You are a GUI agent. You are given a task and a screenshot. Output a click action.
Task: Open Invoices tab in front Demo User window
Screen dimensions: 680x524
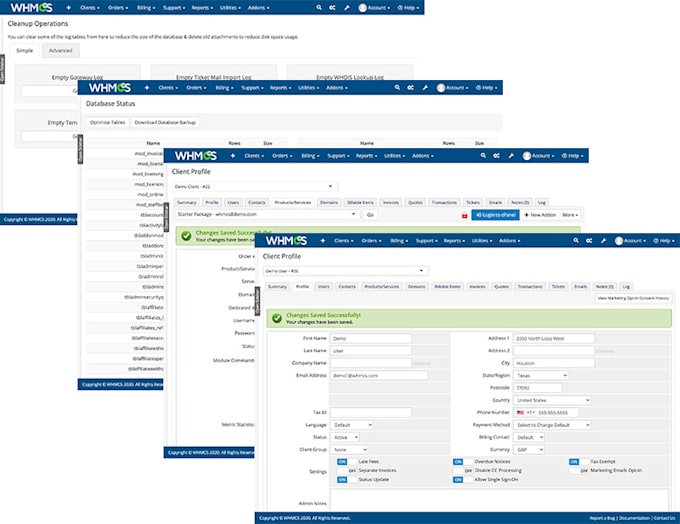pos(477,287)
